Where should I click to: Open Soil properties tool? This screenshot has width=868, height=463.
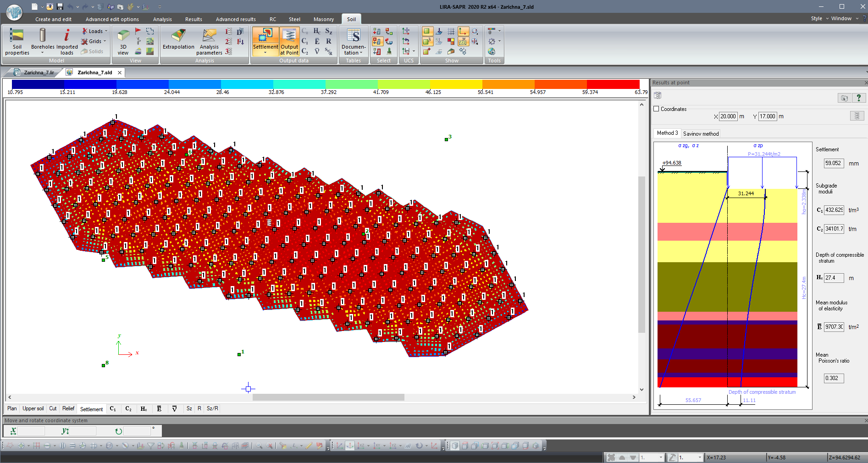[17, 41]
